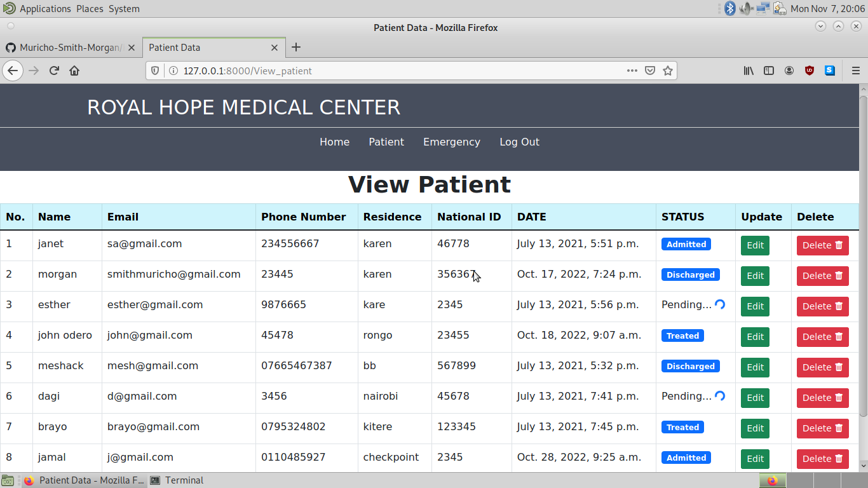Click the GitHub logo on the Muricho-Smith-Morgan tab

pyautogui.click(x=11, y=47)
